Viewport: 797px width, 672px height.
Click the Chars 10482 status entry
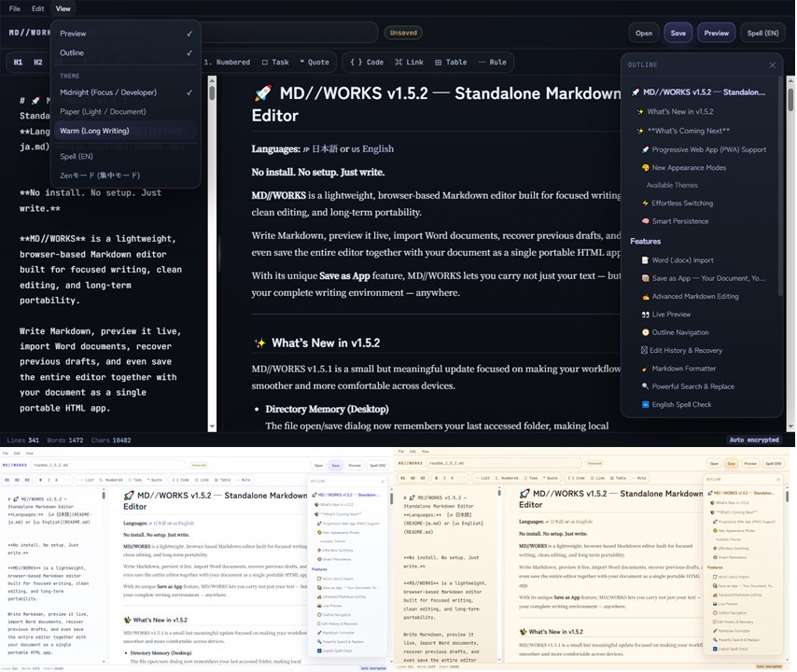tap(111, 441)
